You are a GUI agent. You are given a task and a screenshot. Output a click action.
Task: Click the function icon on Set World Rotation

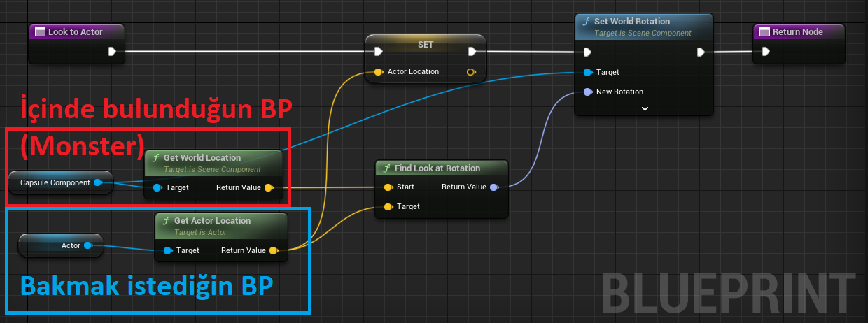click(587, 22)
